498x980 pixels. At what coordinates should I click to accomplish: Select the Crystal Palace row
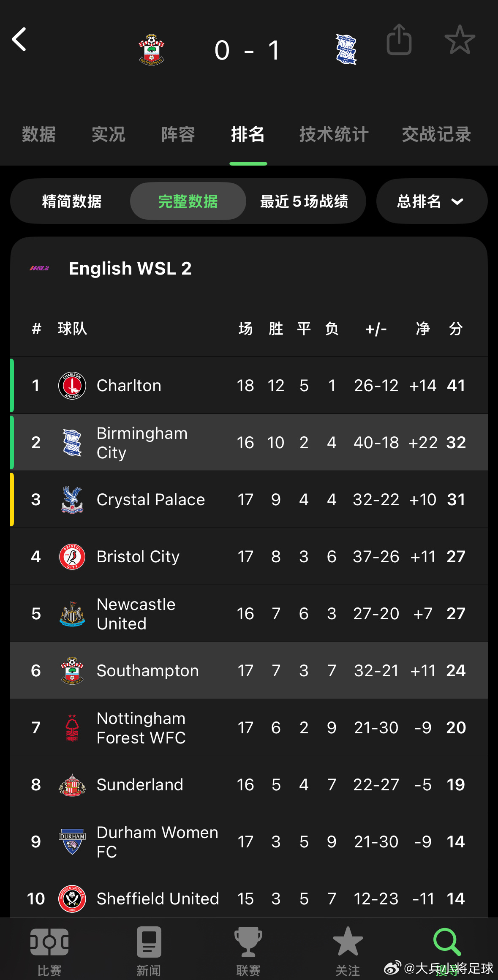click(248, 499)
